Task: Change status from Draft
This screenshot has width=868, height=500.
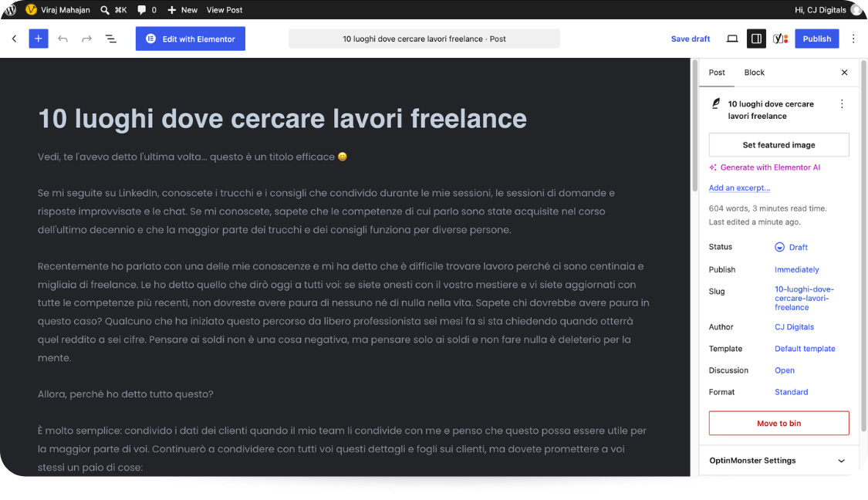Action: coord(791,247)
